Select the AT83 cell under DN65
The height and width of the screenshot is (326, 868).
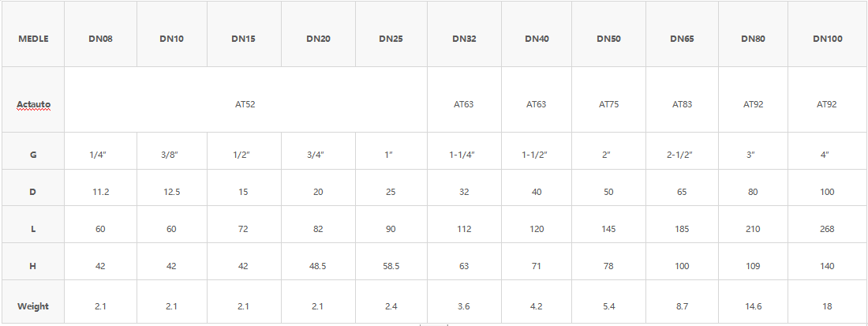coord(682,103)
